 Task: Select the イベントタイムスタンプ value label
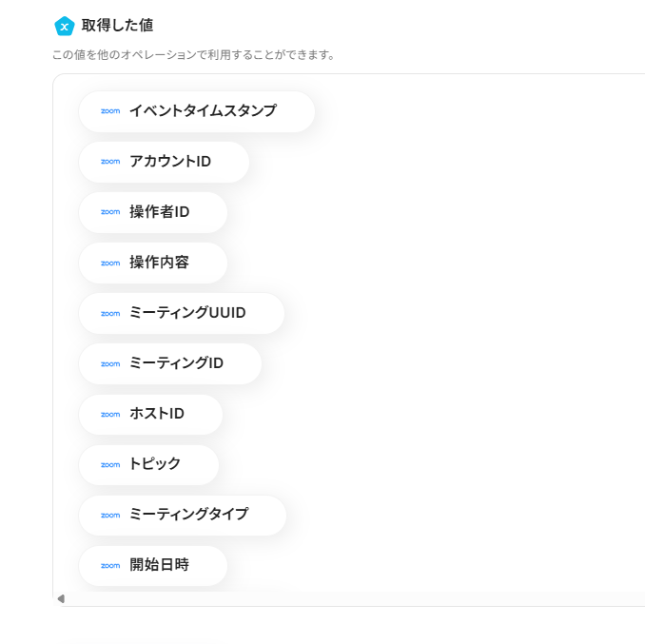click(203, 111)
